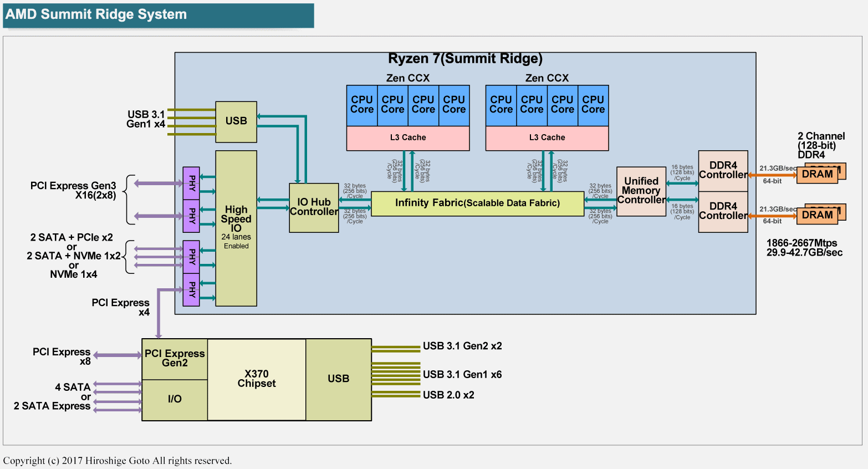Viewport: 868px width, 469px height.
Task: Select the "2 SATA + PCIe x2" text
Action: coord(72,237)
